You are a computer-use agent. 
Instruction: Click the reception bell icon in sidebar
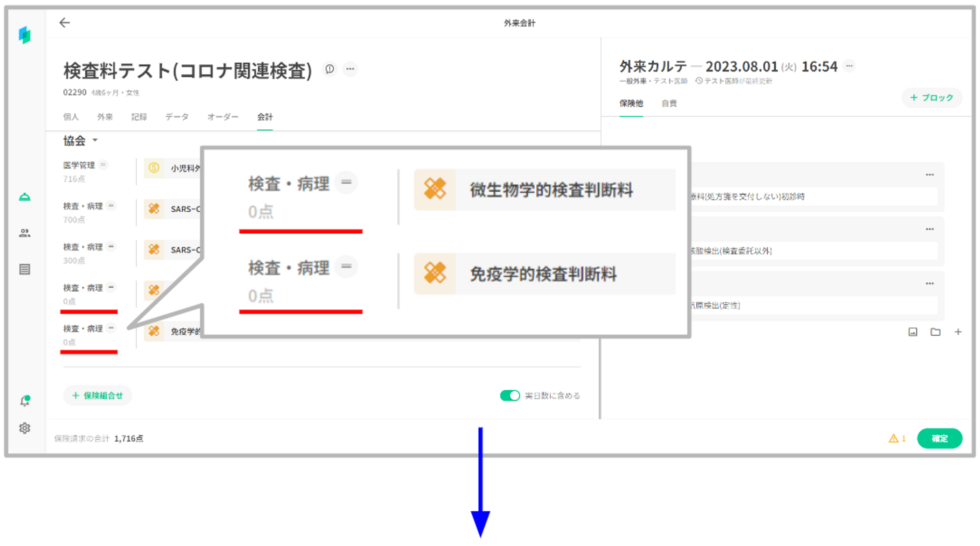[x=24, y=197]
